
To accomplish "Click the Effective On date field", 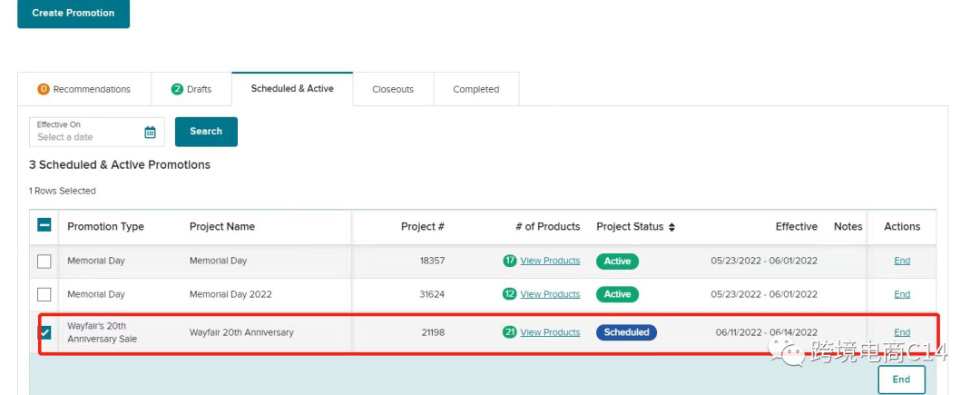I will point(97,132).
